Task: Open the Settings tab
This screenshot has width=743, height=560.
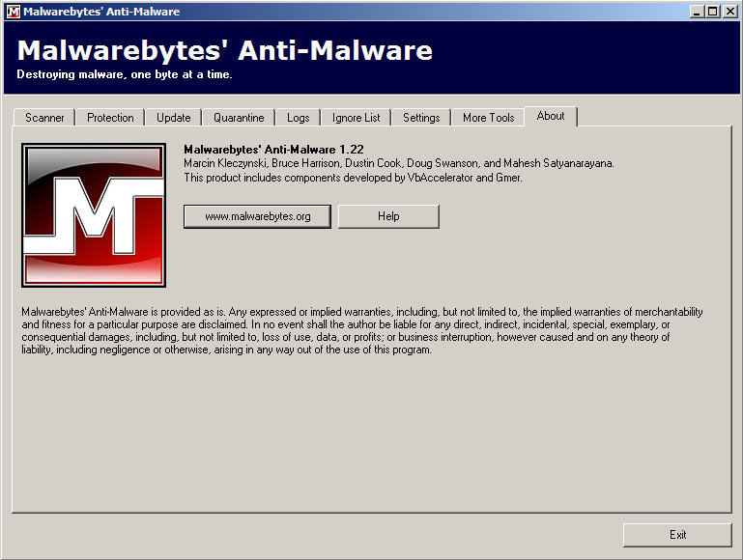Action: (421, 118)
